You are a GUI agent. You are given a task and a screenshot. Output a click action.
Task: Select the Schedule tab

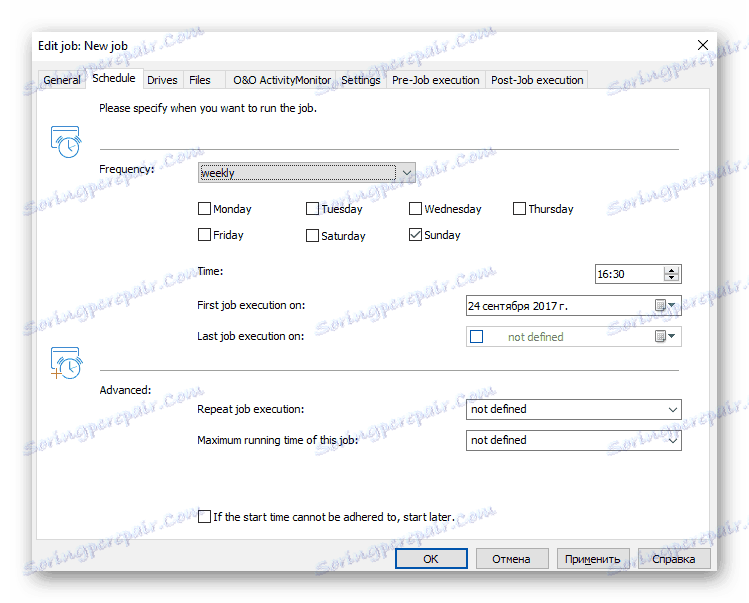[x=114, y=78]
